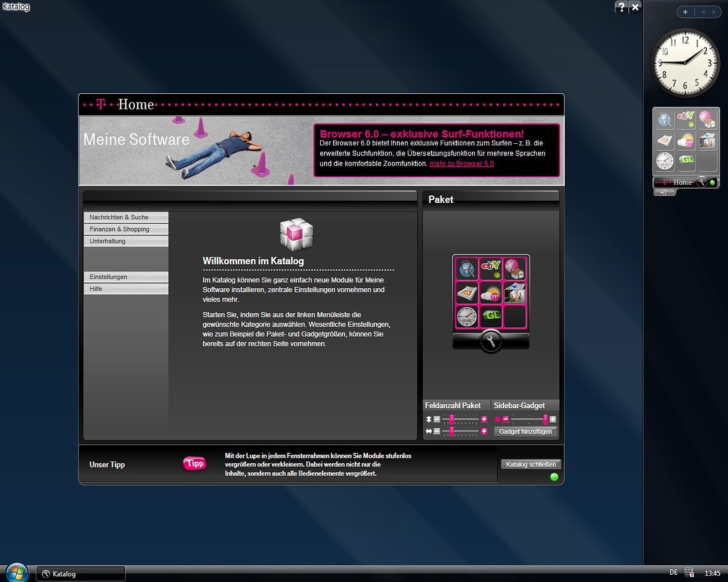Screen dimensions: 728x582
Task: Increase sidebar gadget size with grey plus button
Action: pos(553,419)
